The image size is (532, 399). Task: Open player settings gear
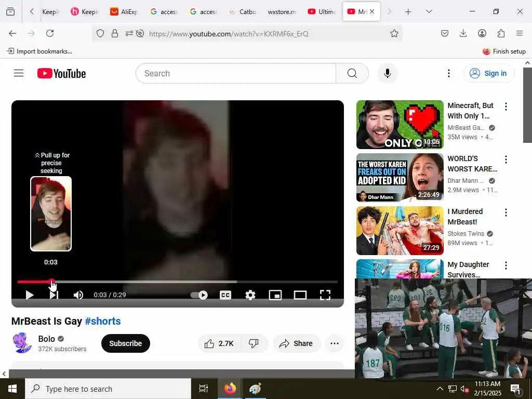pos(250,295)
